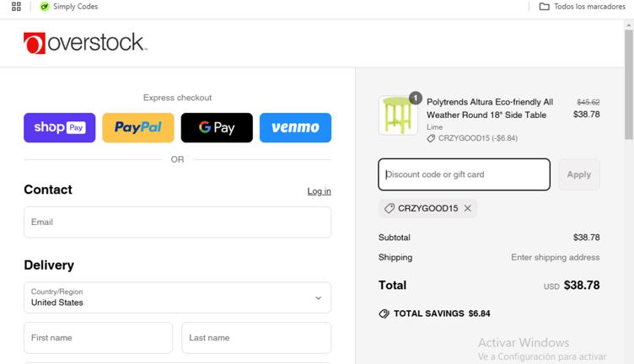
Task: Open the Country/Region dropdown
Action: click(x=178, y=297)
